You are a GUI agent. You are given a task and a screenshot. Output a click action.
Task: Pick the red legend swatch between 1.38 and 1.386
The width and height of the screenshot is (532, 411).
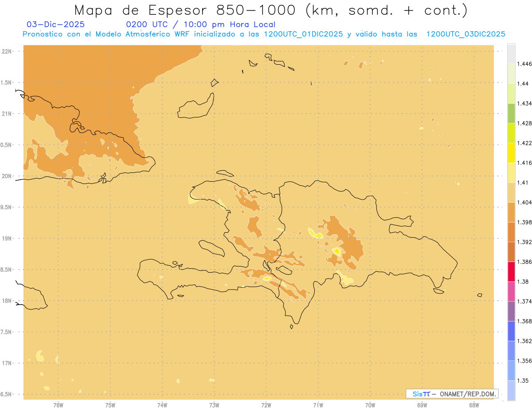point(511,271)
